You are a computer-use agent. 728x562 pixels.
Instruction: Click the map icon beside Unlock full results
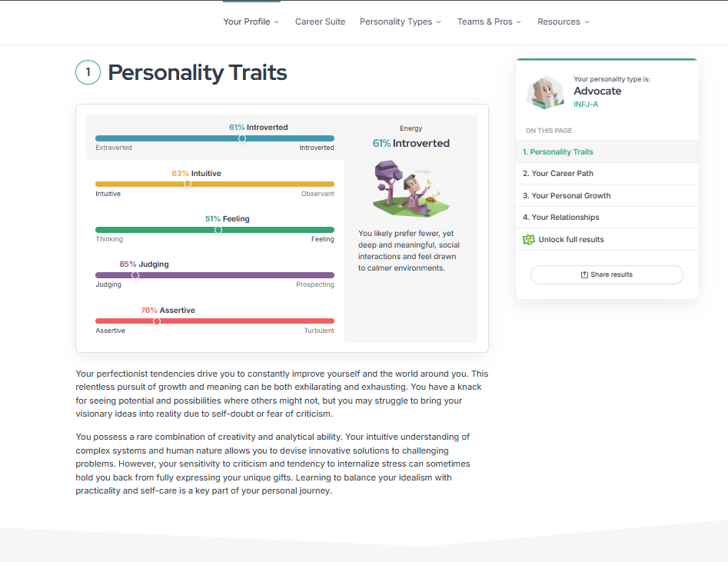529,239
